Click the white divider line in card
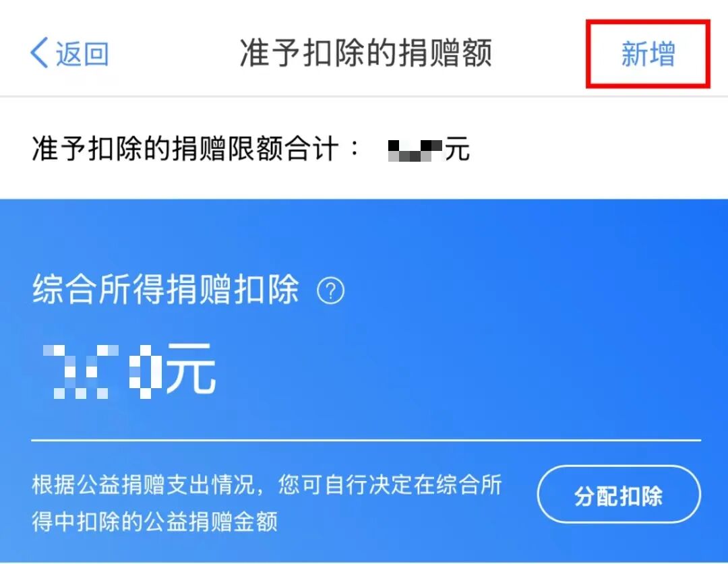Viewport: 728px width, 564px height. [366, 439]
